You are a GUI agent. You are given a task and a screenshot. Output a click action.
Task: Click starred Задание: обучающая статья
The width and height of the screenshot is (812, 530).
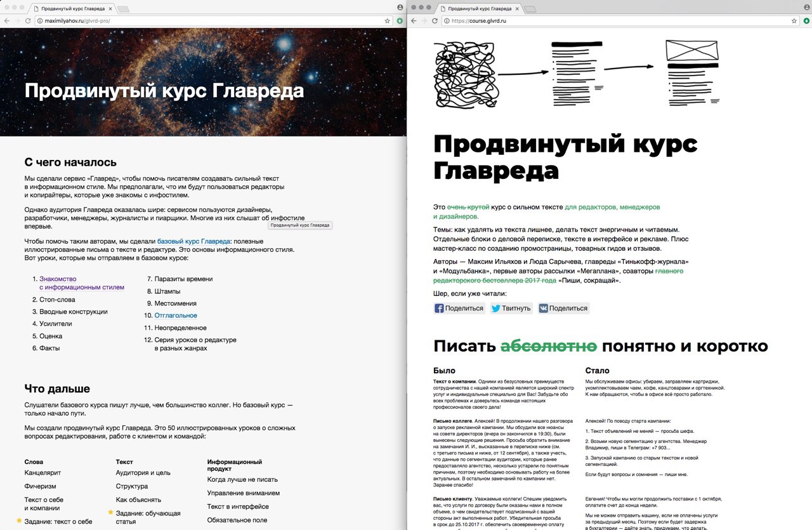pyautogui.click(x=148, y=517)
